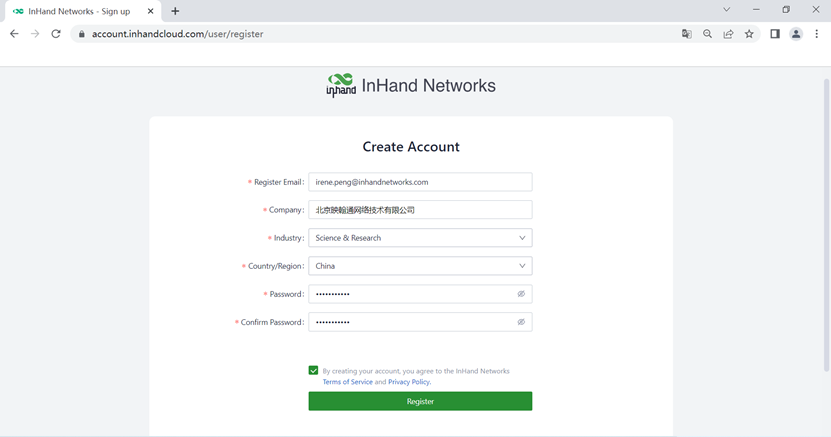Open the translate page icon
Image resolution: width=831 pixels, height=437 pixels.
click(x=686, y=34)
